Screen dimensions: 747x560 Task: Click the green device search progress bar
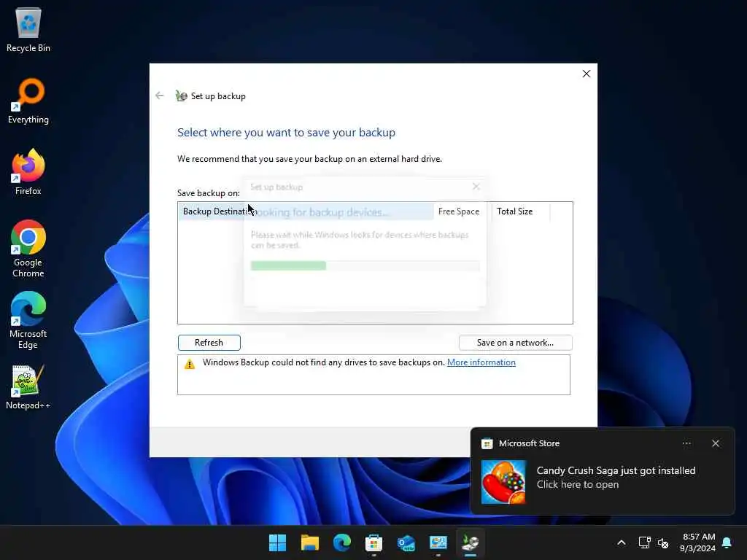[365, 265]
